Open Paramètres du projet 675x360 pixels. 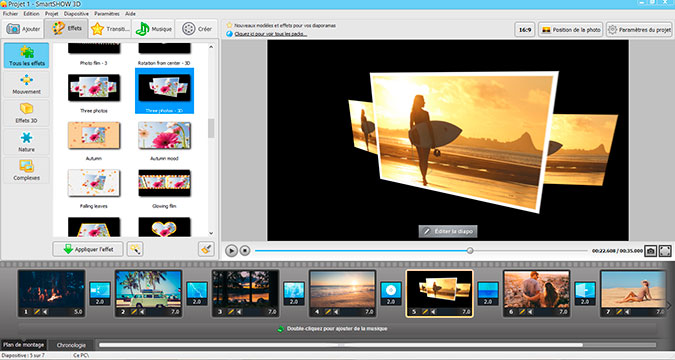(640, 30)
